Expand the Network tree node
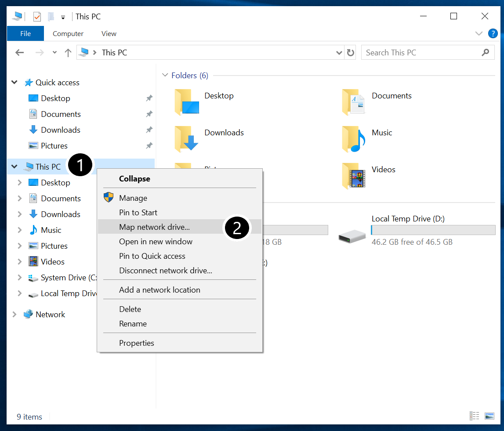The image size is (504, 431). pyautogui.click(x=14, y=314)
